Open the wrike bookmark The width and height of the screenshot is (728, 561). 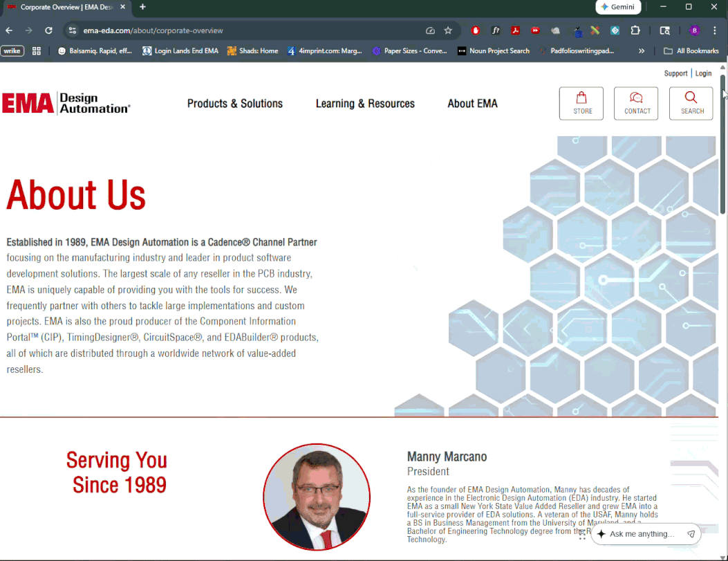click(x=12, y=51)
